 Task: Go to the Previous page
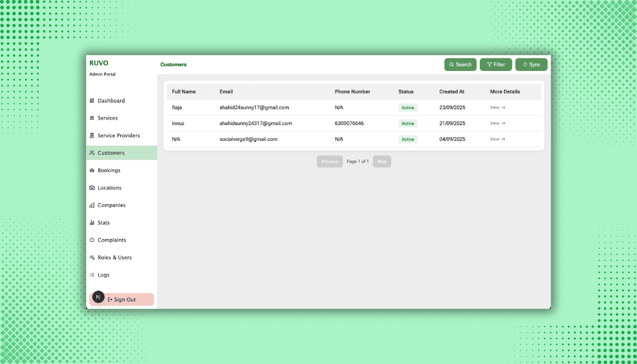click(329, 161)
